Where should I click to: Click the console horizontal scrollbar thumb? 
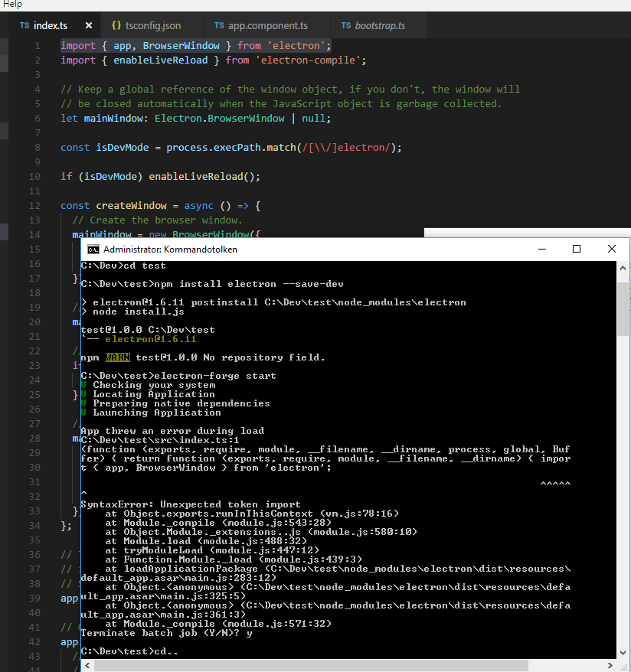click(x=311, y=665)
